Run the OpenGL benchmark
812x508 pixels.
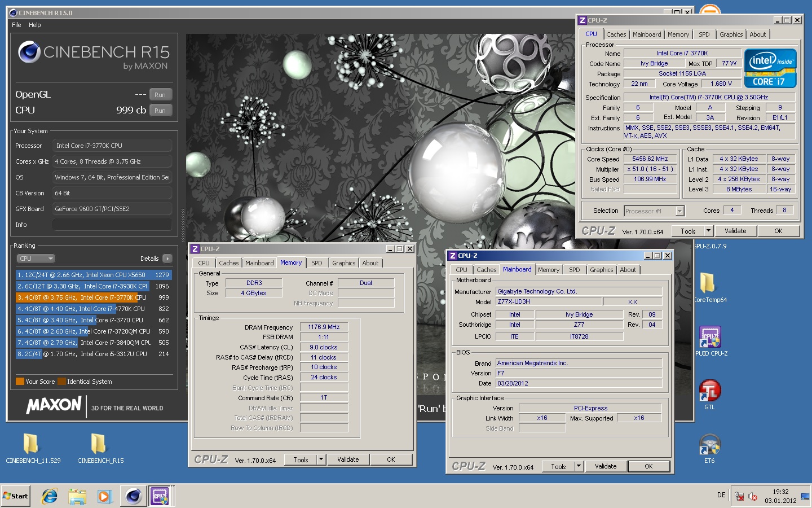point(160,95)
